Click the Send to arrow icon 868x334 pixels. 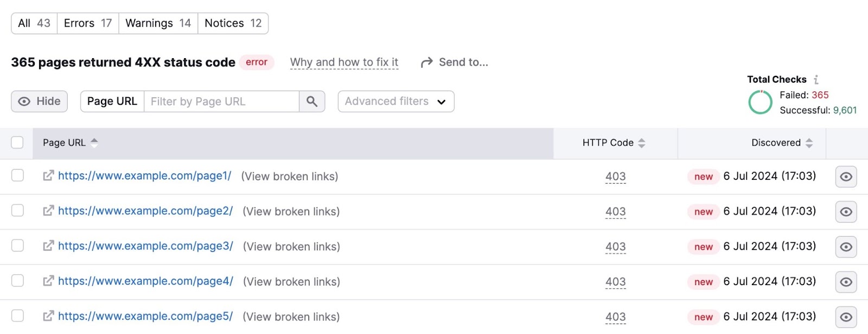click(427, 62)
